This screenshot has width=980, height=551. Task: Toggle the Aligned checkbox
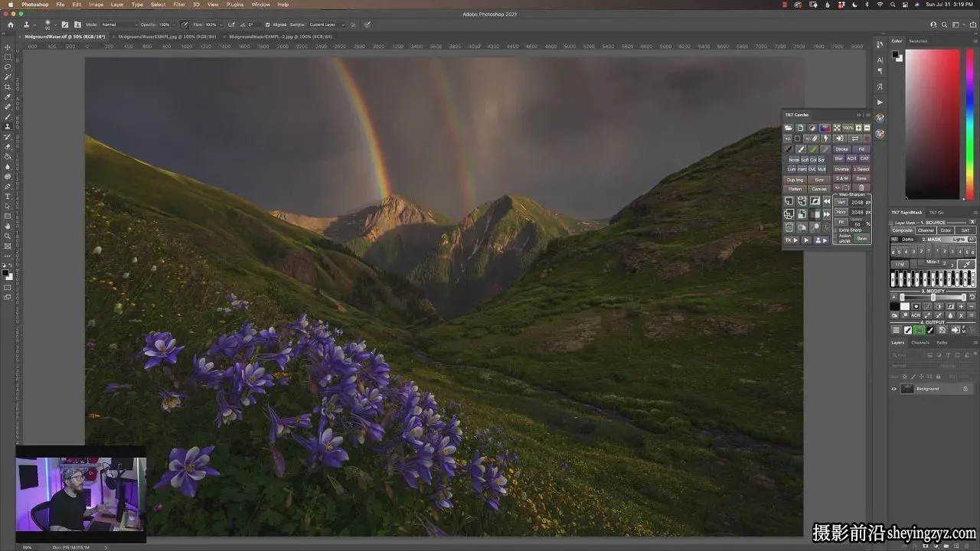tap(267, 24)
